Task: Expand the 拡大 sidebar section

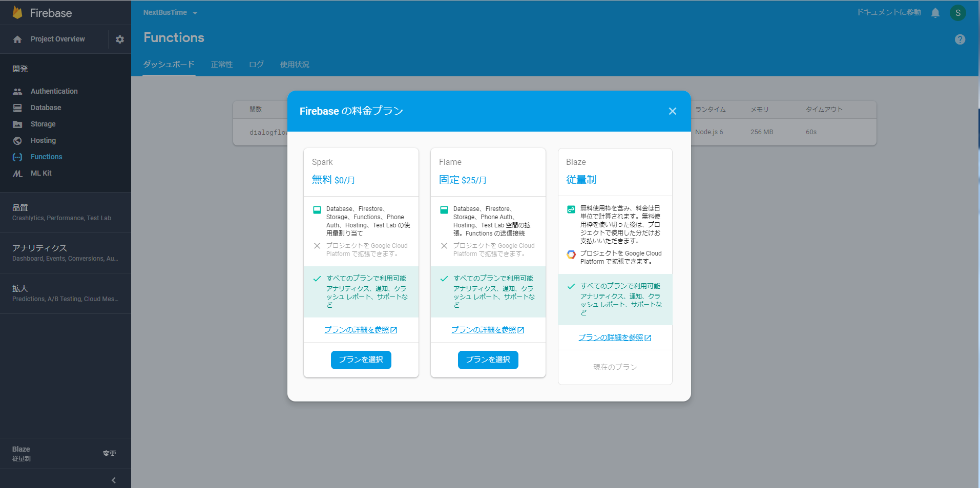Action: pos(66,293)
